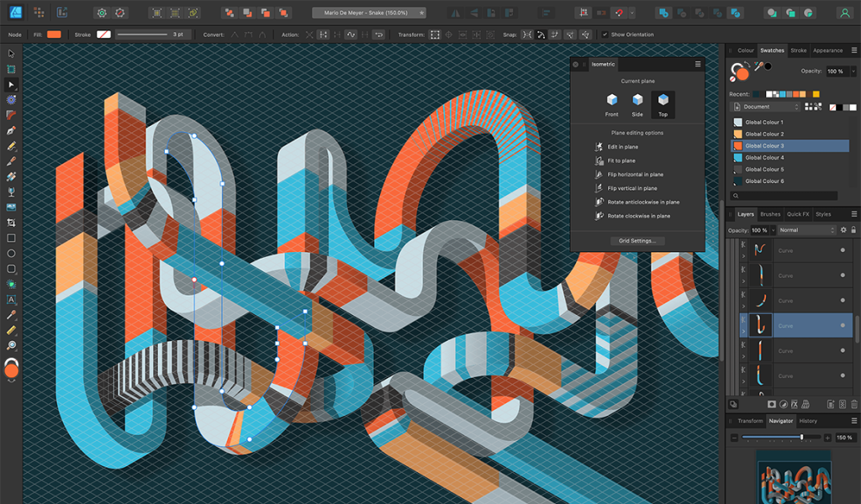Switch to the Brushes tab

[x=770, y=214]
